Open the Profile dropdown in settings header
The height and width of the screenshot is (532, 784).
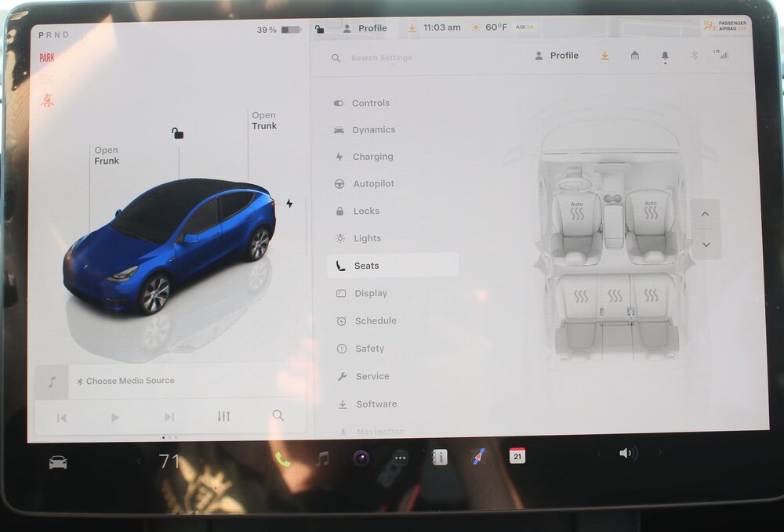(x=557, y=56)
